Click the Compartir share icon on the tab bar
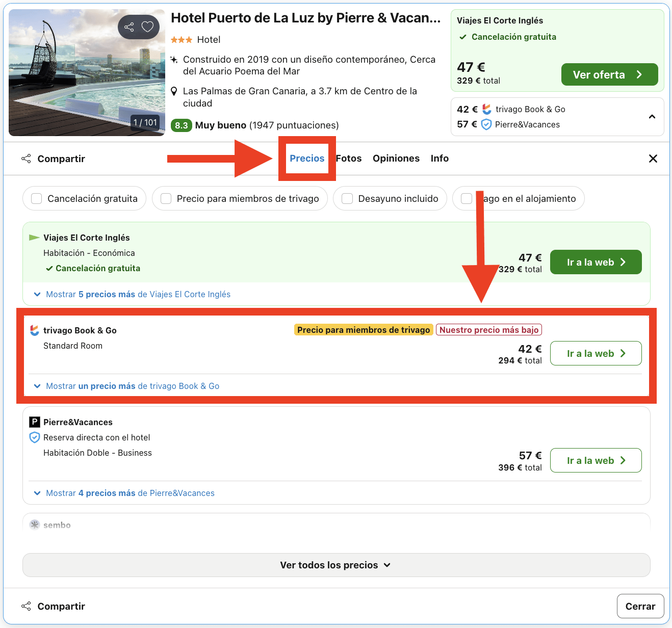Image resolution: width=672 pixels, height=628 pixels. (x=26, y=159)
